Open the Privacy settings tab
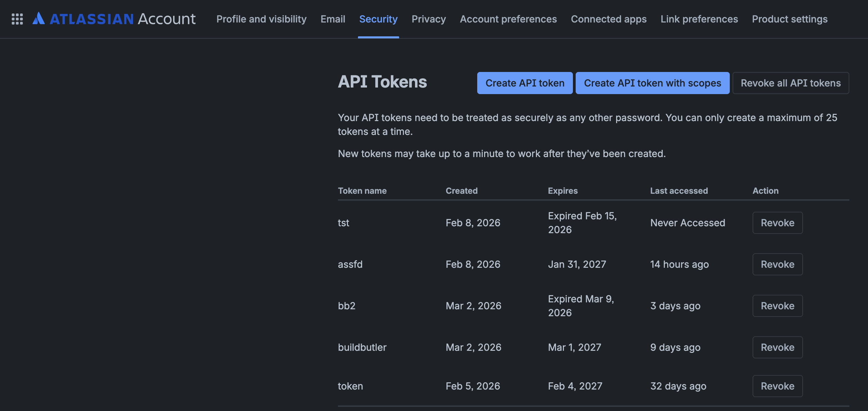The image size is (868, 411). [x=428, y=19]
